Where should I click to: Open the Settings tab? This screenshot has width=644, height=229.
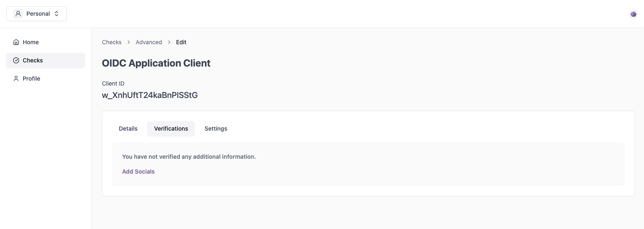(x=216, y=129)
